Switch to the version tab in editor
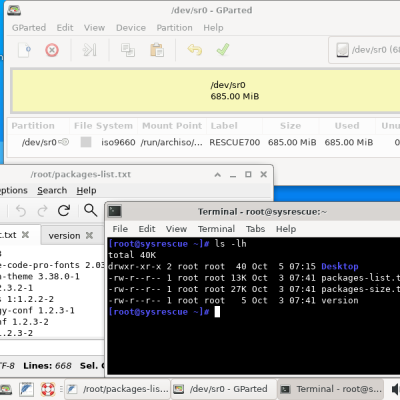Screen dimensions: 400x400 click(x=64, y=236)
